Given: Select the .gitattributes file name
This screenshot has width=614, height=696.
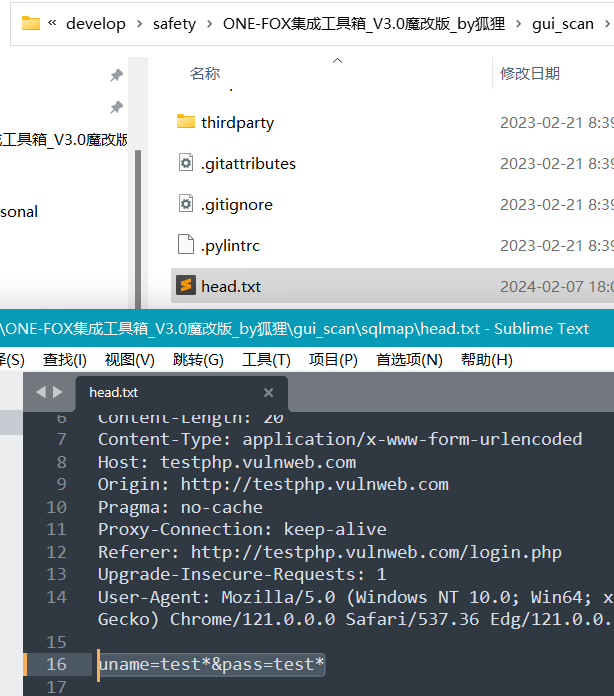Looking at the screenshot, I should click(248, 164).
